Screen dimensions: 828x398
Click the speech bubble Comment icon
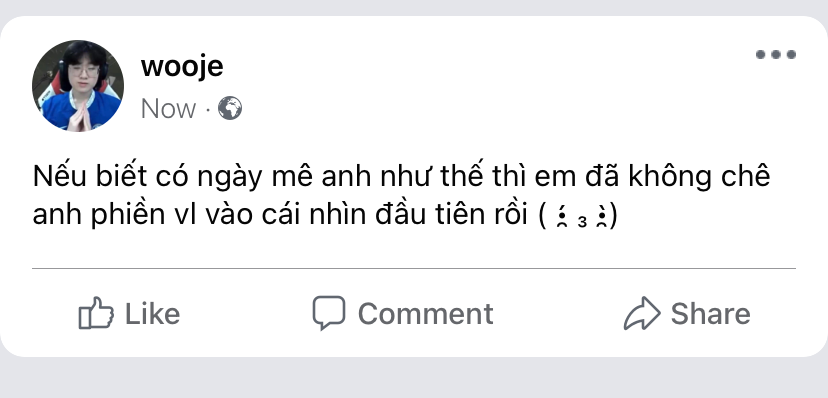[x=329, y=312]
